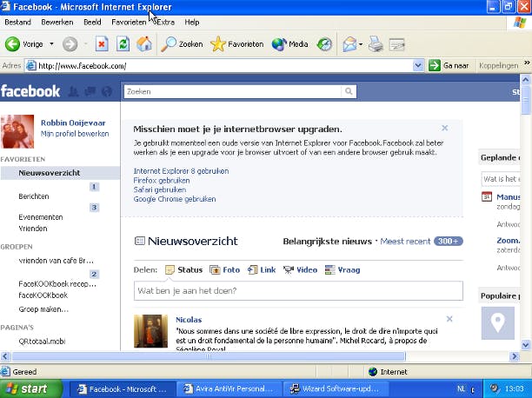Switch to Meest recent news view
The height and width of the screenshot is (398, 532).
pos(405,242)
